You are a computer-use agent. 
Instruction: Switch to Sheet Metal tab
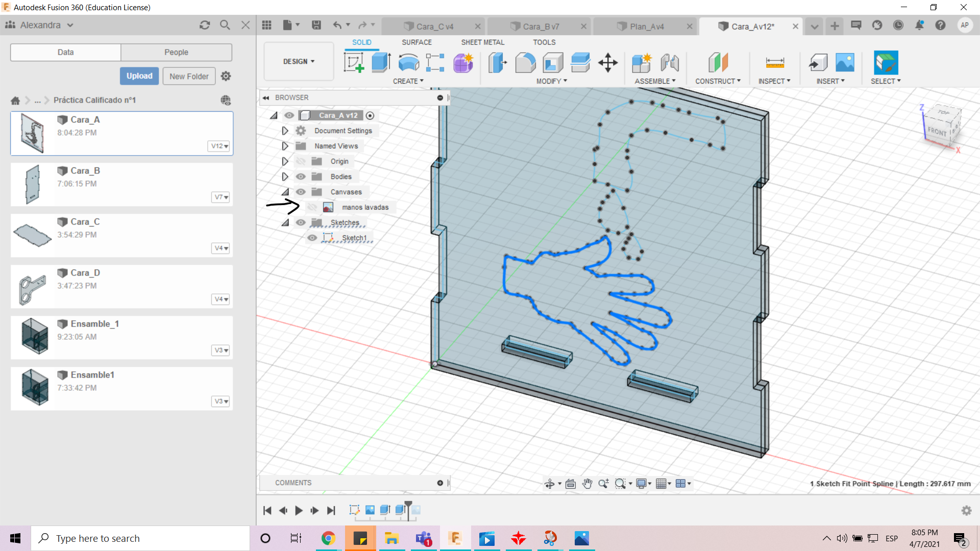coord(482,42)
